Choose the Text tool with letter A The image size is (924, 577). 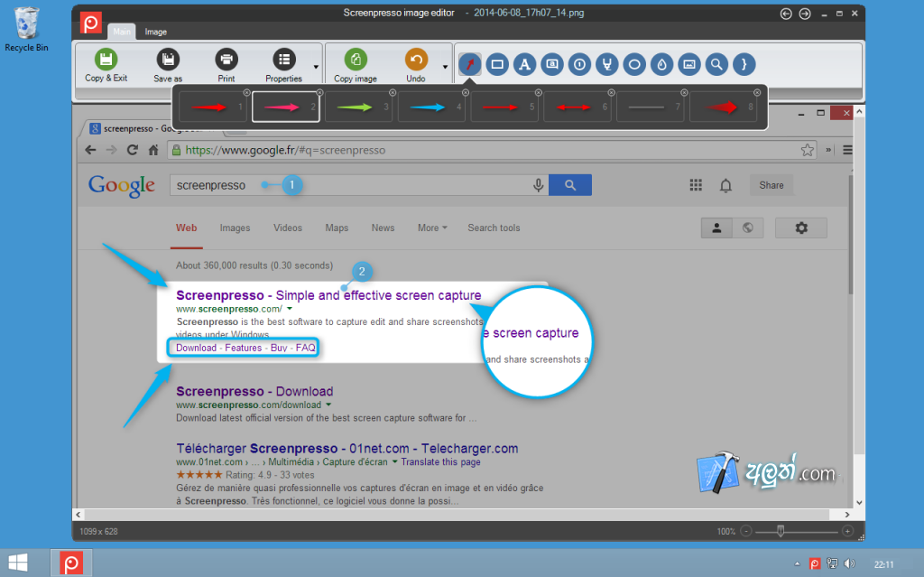(524, 64)
